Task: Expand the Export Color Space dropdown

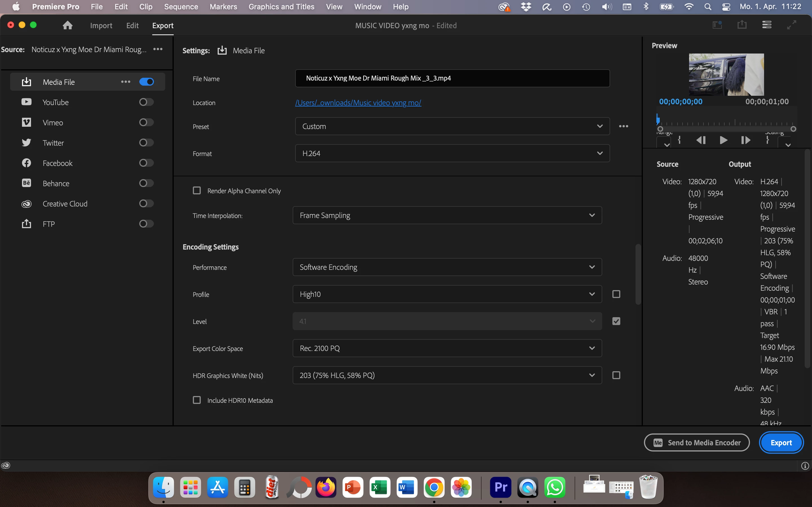Action: (447, 348)
